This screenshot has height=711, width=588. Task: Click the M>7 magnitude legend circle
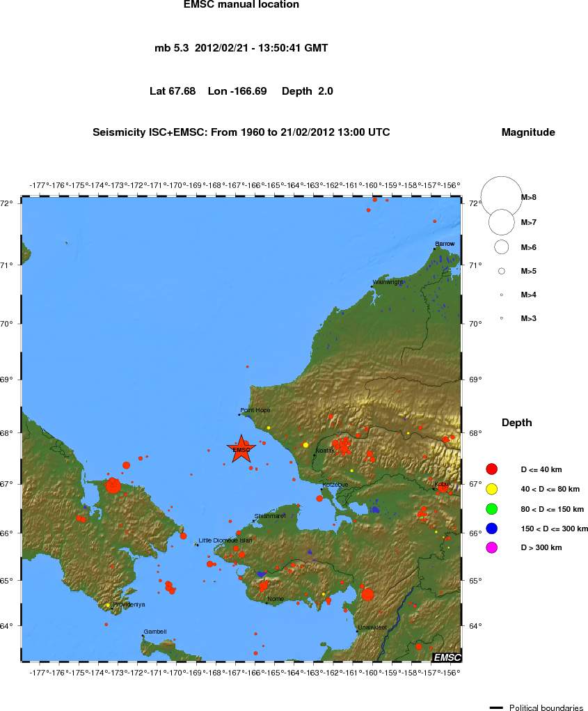click(502, 222)
